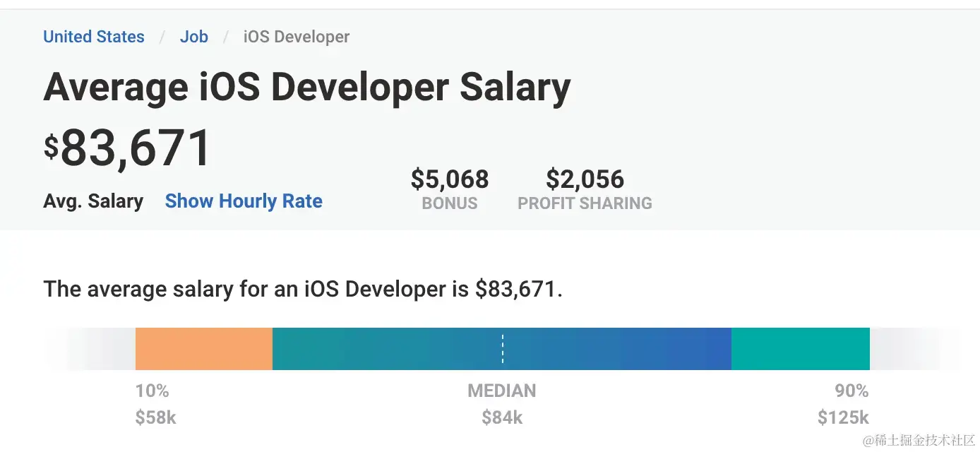Select the orange 10th percentile salary segment

point(203,348)
